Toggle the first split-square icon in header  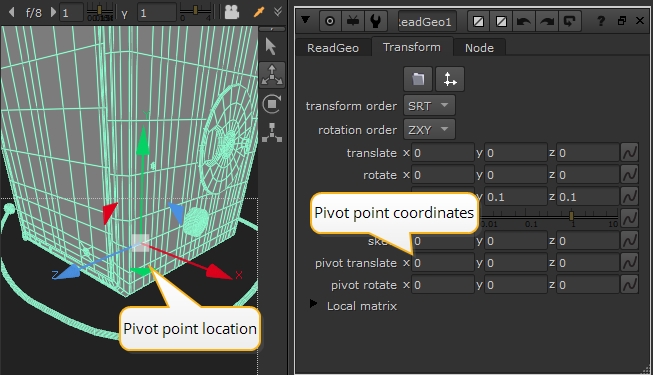click(x=479, y=21)
